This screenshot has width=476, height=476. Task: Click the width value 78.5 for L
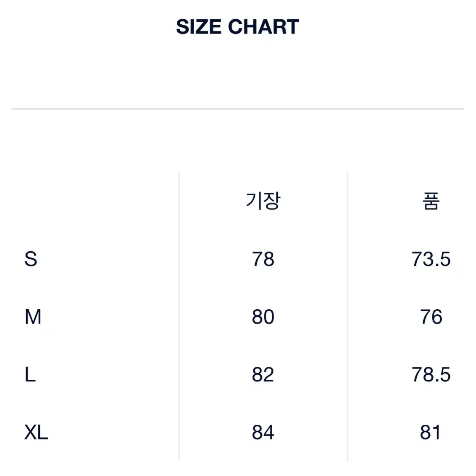[x=431, y=374]
